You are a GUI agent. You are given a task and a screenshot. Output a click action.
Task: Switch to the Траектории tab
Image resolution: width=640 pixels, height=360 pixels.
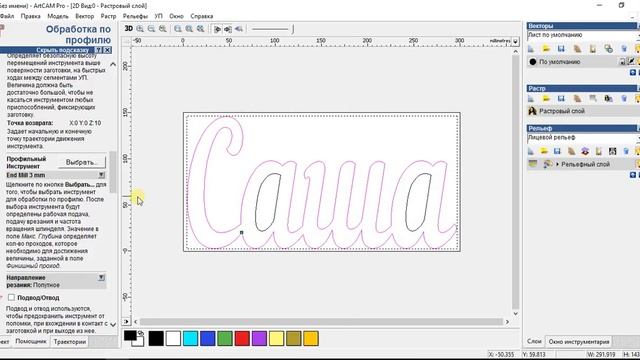pos(69,342)
